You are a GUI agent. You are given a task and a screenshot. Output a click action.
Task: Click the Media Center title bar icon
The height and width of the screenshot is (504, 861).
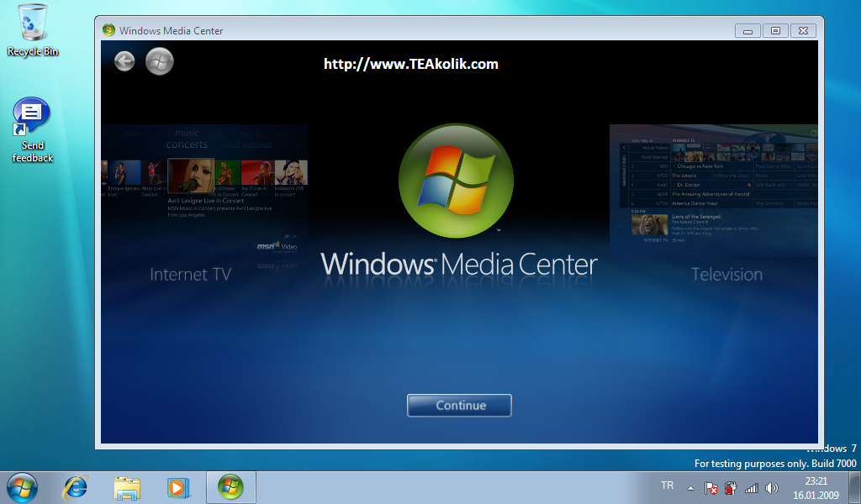click(108, 30)
